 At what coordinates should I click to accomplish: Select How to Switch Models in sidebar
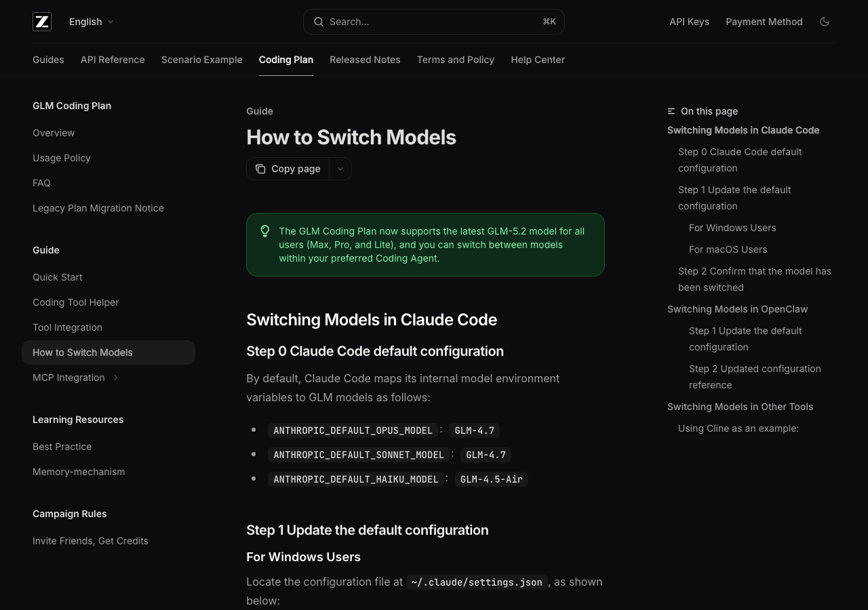[108, 352]
